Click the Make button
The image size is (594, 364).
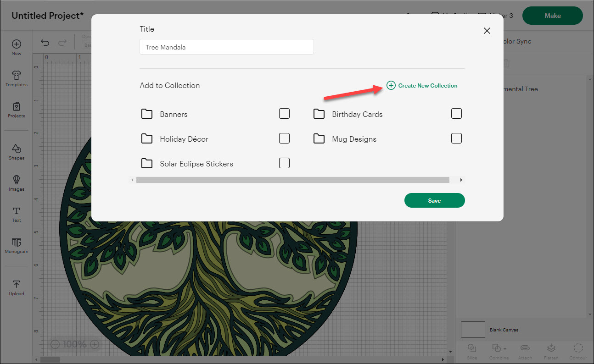pos(552,16)
